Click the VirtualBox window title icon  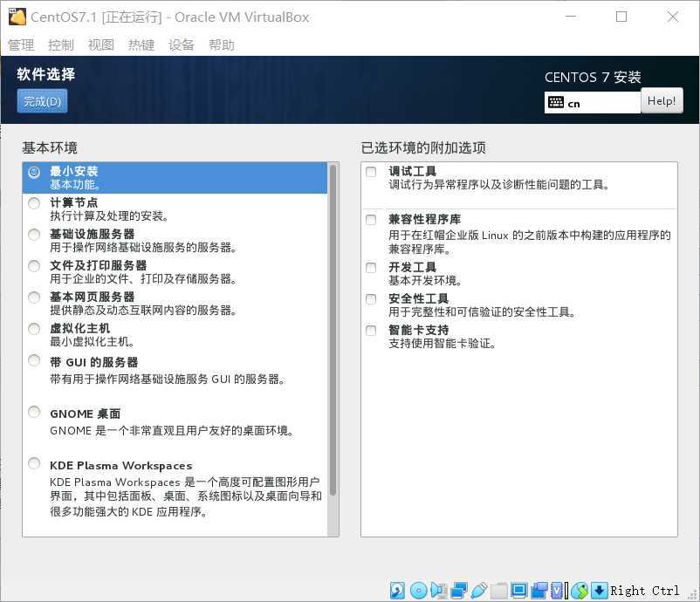click(17, 17)
